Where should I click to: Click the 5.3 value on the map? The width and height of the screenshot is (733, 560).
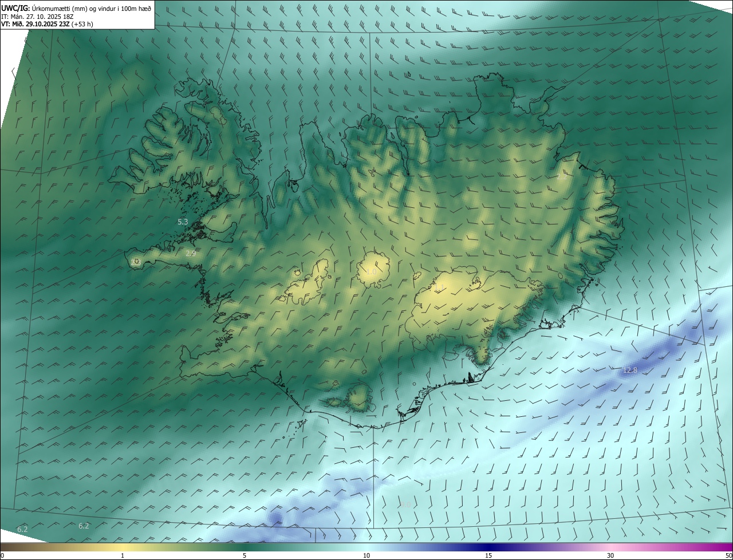click(183, 222)
